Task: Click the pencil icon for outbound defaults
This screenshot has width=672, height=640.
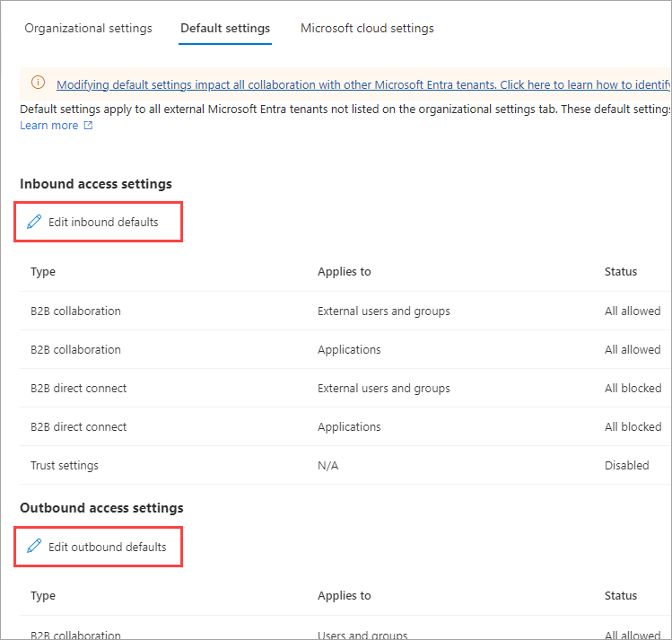Action: 34,546
